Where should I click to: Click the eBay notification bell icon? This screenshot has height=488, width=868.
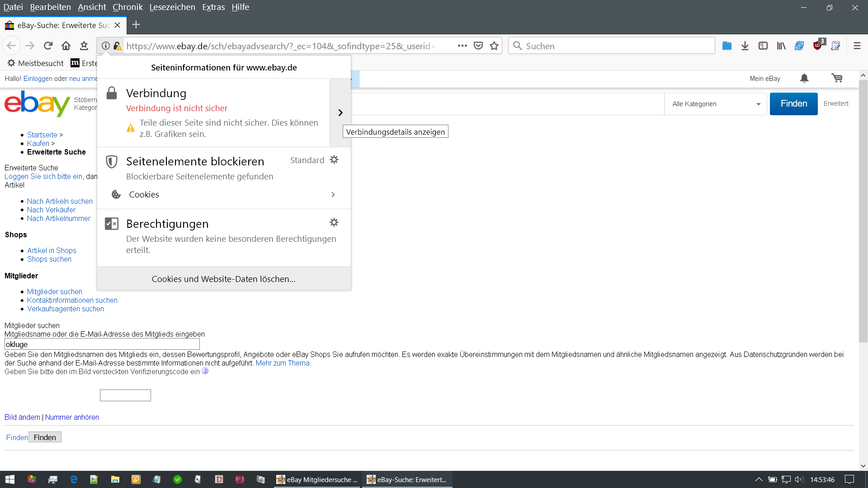(x=804, y=78)
